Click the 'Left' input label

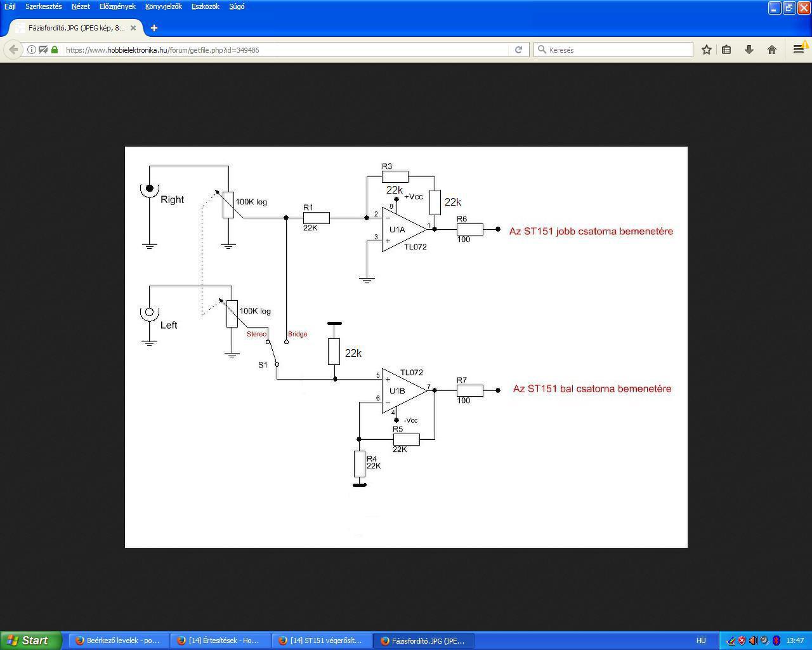pos(169,325)
